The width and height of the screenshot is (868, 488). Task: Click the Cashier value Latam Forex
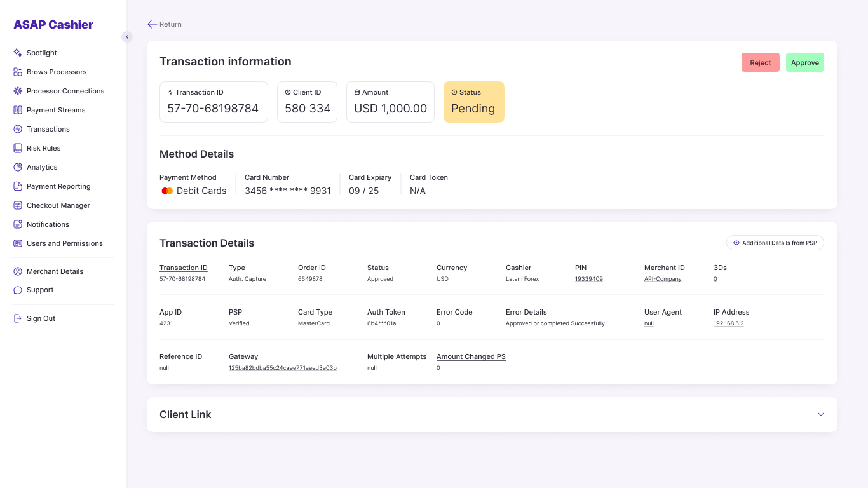[x=522, y=279]
